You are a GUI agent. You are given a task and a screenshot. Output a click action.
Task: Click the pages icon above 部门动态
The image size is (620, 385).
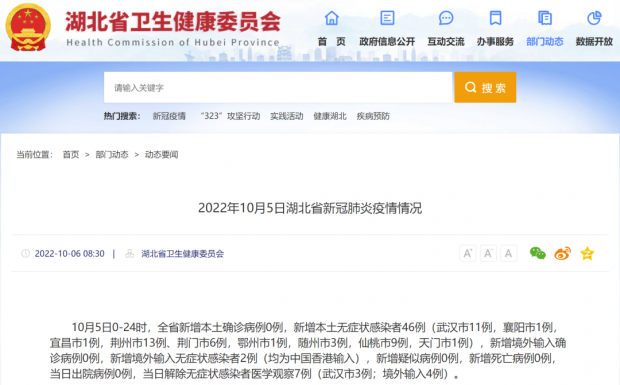pos(545,18)
